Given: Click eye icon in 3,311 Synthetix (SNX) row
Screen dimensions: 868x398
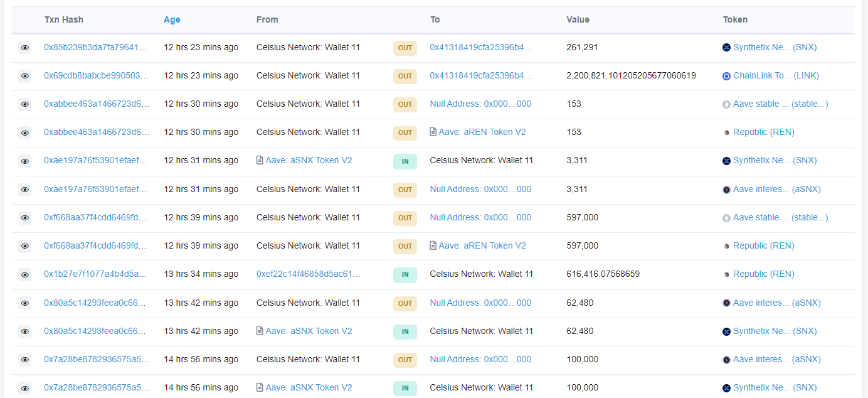Looking at the screenshot, I should [x=24, y=161].
